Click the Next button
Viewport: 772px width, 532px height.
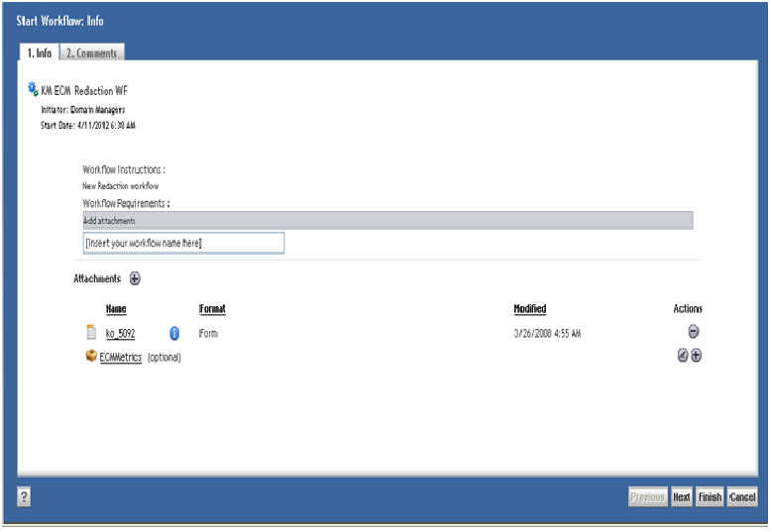(x=682, y=497)
